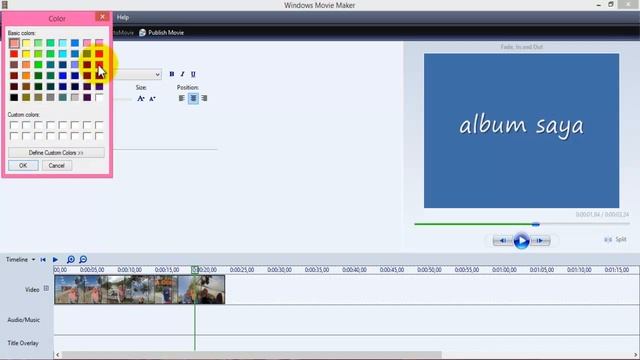Screen dimensions: 640x360
Task: Toggle bold formatting for title text
Action: (172, 74)
